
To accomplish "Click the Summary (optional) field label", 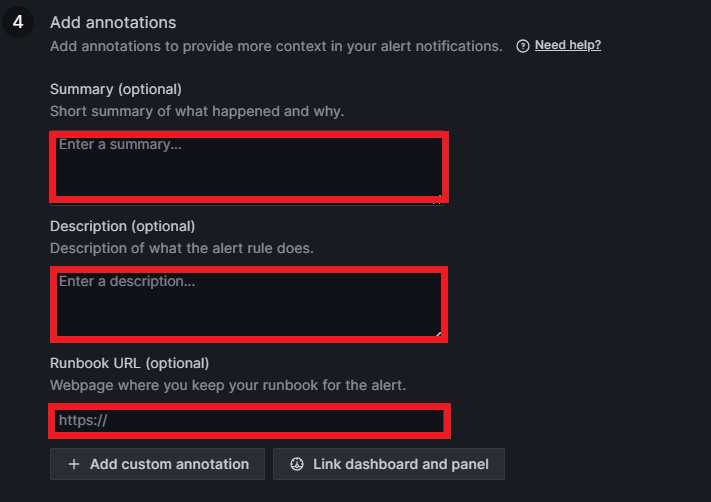I will click(116, 89).
